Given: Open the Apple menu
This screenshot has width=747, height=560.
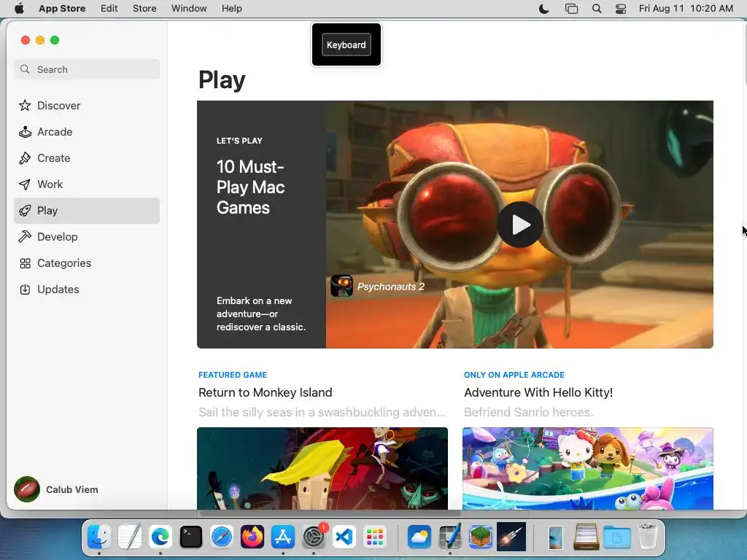Looking at the screenshot, I should click(19, 9).
